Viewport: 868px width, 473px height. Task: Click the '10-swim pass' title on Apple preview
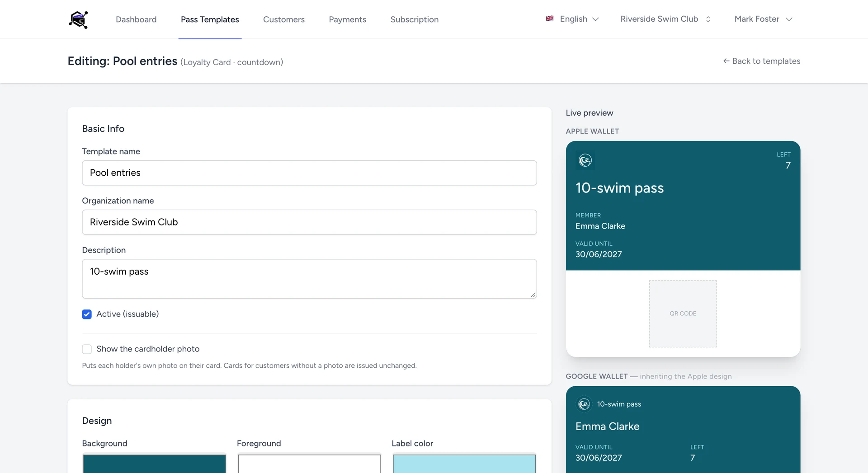point(619,188)
